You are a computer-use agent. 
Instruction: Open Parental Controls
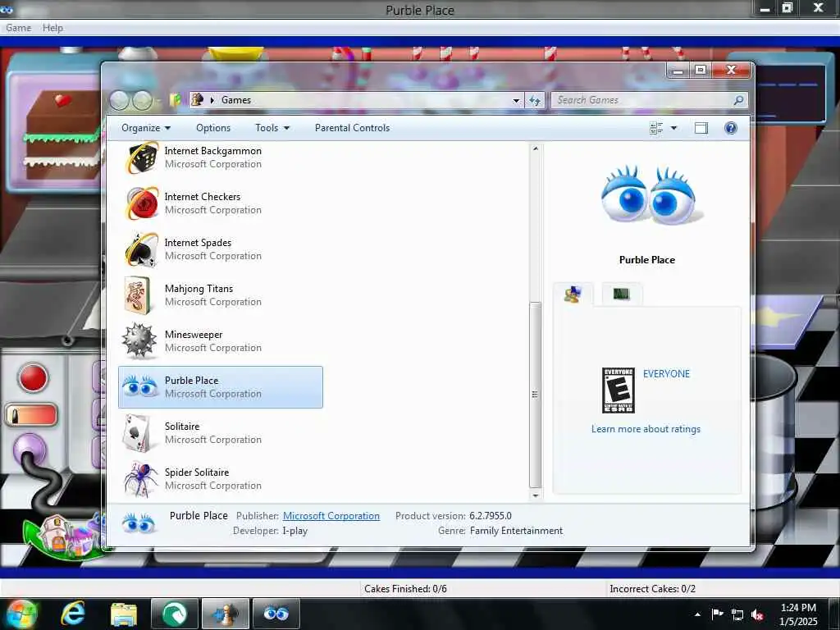pyautogui.click(x=352, y=128)
